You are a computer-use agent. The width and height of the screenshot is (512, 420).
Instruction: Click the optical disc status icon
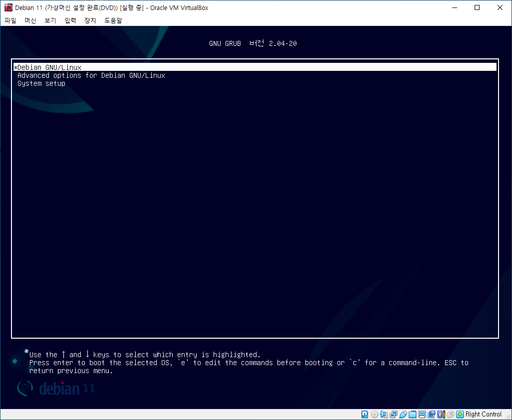[x=375, y=415]
